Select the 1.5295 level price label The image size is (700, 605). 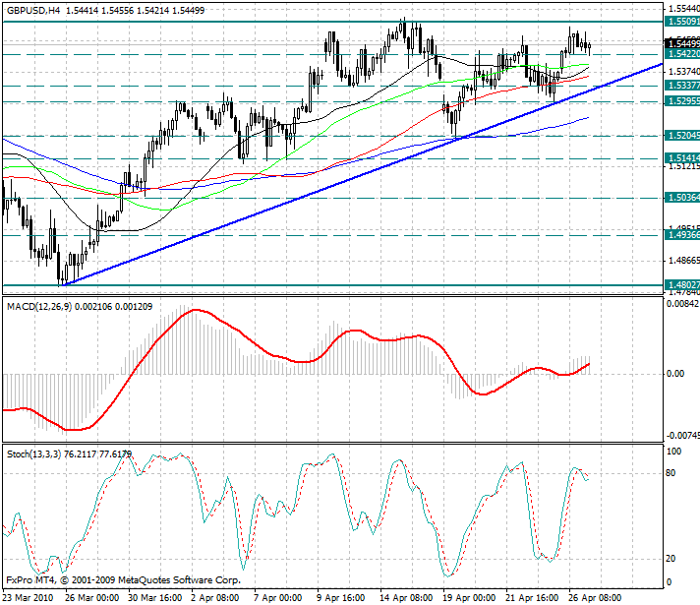(682, 101)
